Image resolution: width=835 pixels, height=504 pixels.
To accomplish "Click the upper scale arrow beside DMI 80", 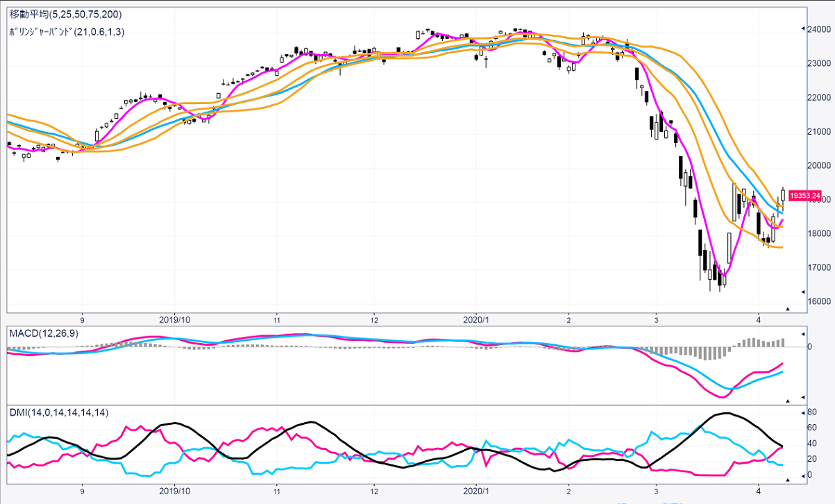I will click(x=803, y=412).
